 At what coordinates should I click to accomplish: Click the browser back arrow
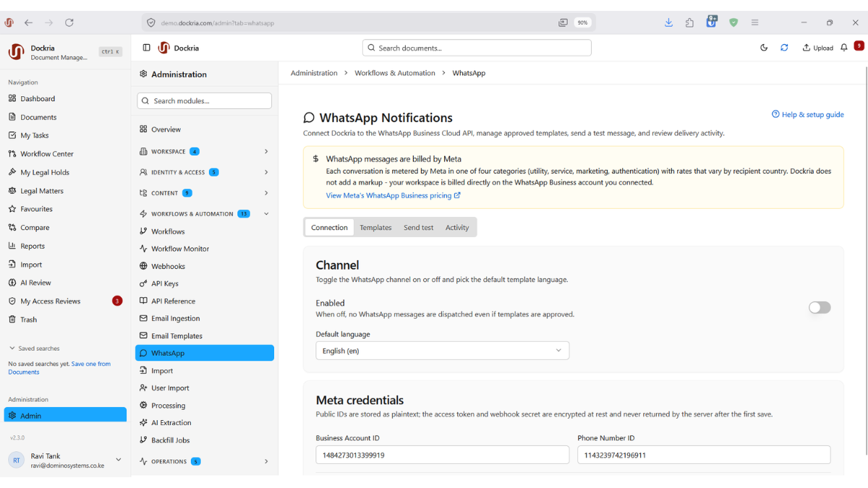[x=28, y=22]
